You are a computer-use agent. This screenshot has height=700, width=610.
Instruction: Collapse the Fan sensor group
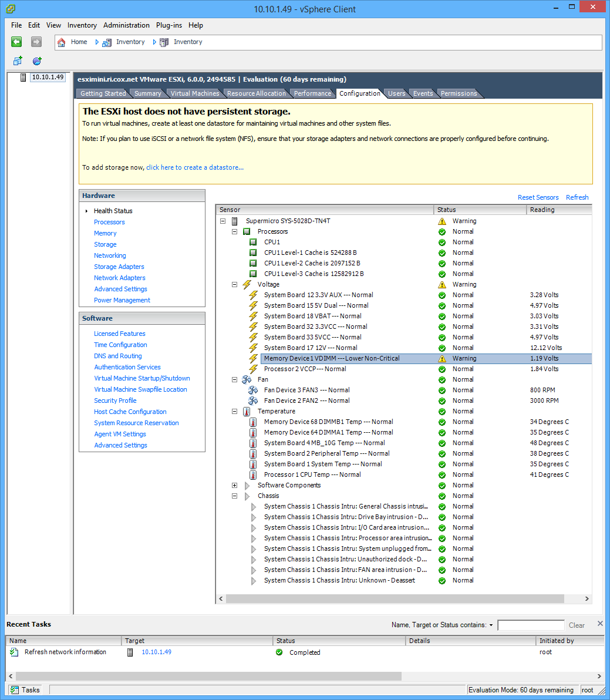click(x=234, y=379)
